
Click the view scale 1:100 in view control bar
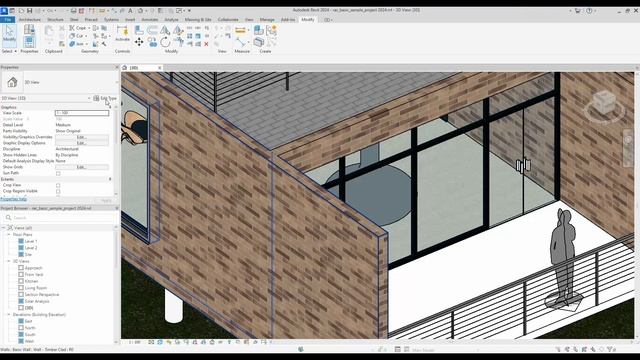(134, 342)
